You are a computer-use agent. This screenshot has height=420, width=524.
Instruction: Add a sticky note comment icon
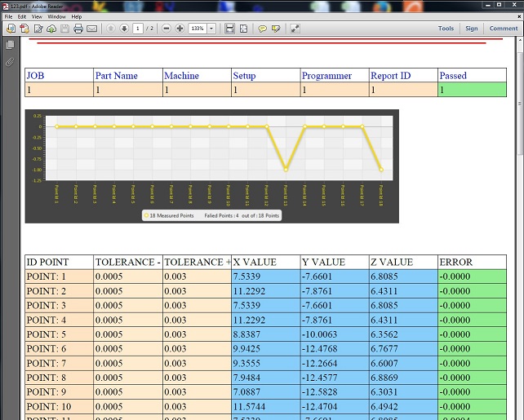point(262,29)
